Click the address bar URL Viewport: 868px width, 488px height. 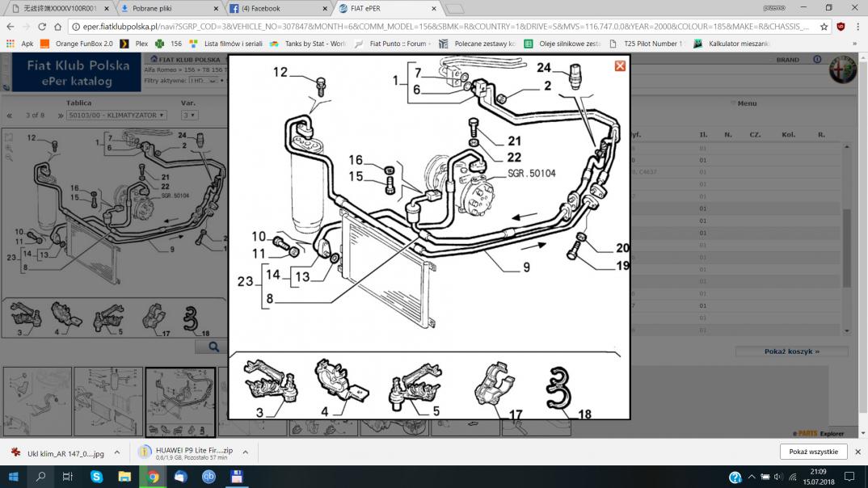click(445, 27)
